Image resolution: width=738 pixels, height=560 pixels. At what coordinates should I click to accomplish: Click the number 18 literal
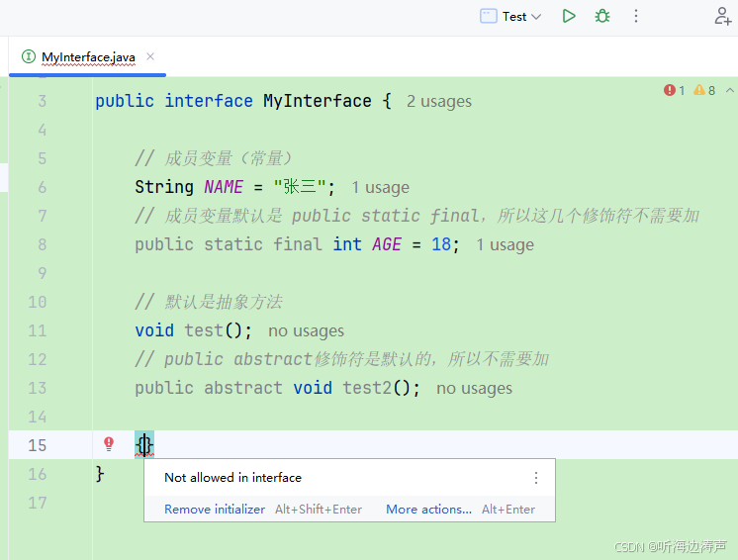pos(441,244)
